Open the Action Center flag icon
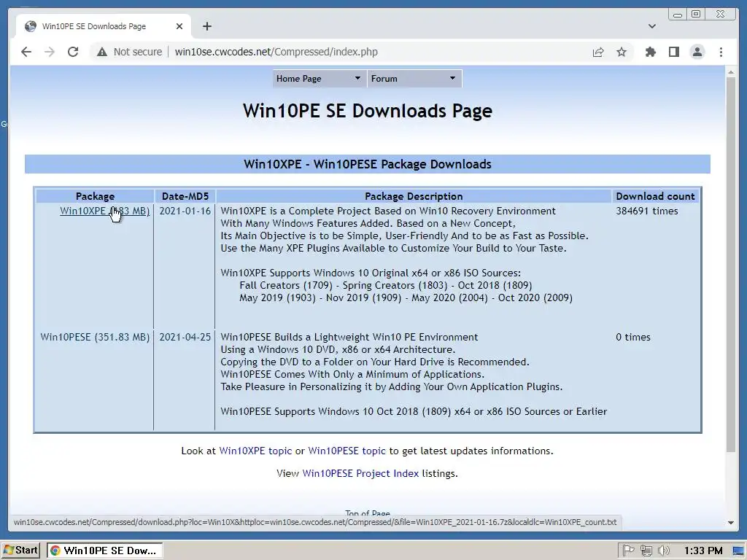The height and width of the screenshot is (560, 747). click(628, 551)
